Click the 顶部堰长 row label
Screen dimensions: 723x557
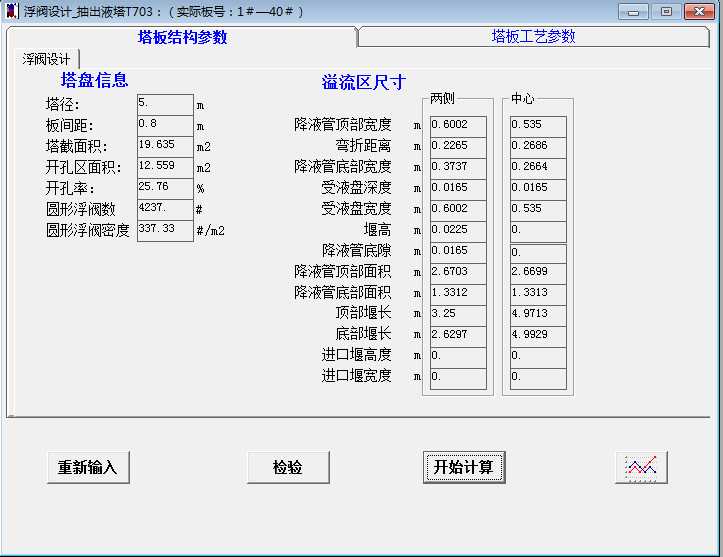click(363, 313)
